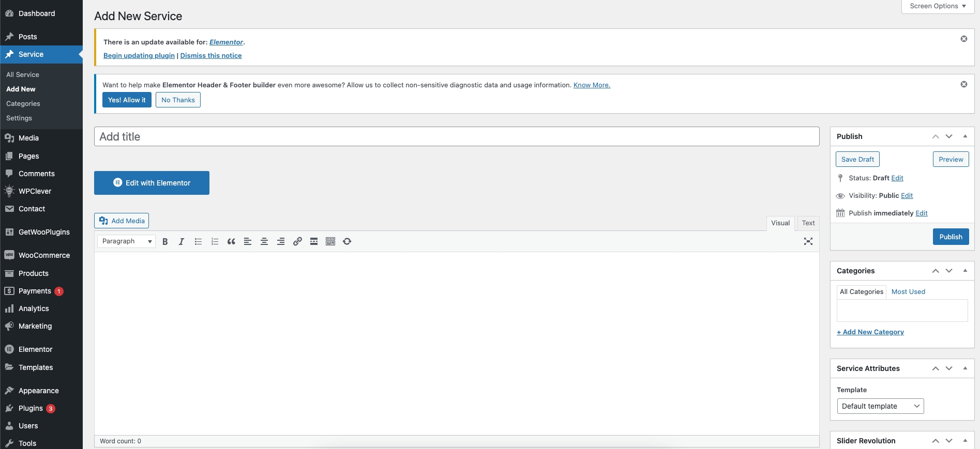Expand Screen Options

click(938, 6)
